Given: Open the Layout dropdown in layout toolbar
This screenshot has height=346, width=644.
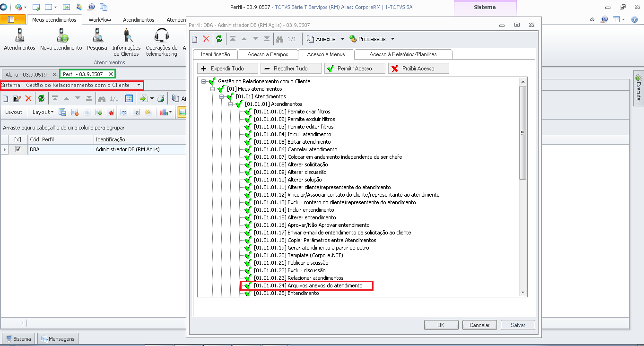Looking at the screenshot, I should [43, 112].
